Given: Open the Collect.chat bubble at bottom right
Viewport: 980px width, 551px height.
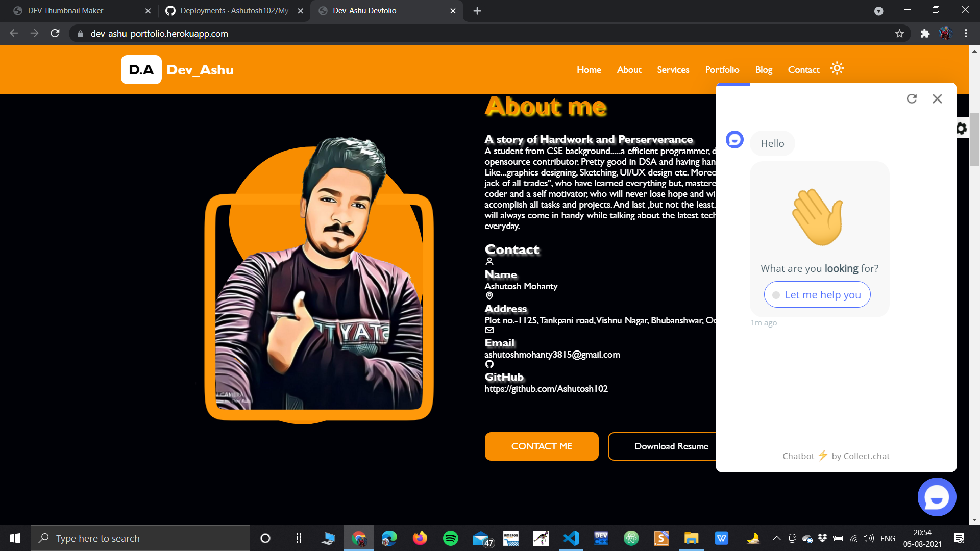Looking at the screenshot, I should (937, 496).
